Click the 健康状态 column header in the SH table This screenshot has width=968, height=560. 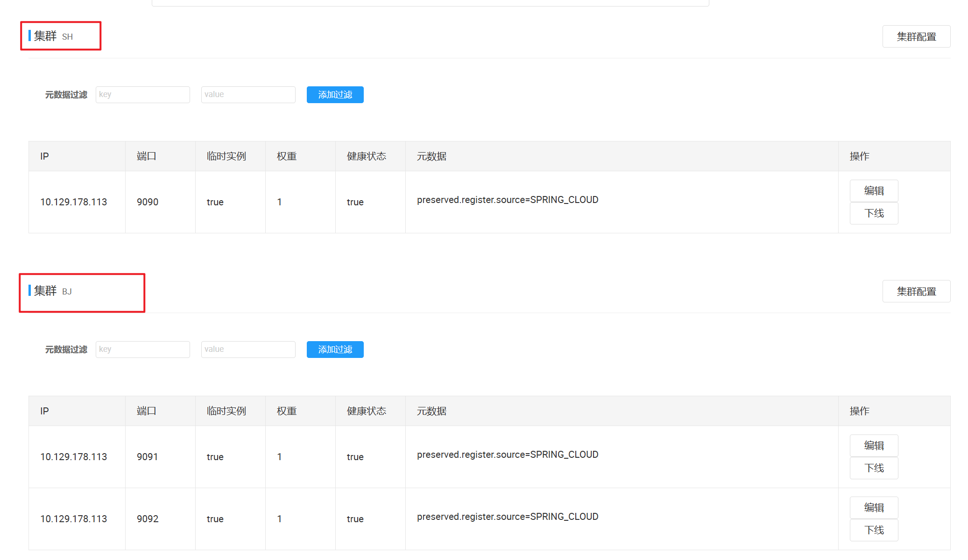[x=366, y=156]
